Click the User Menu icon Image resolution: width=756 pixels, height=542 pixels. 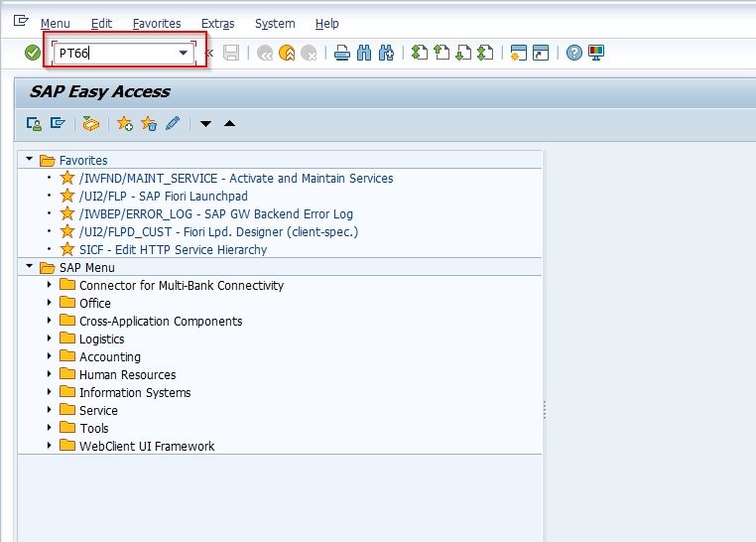coord(34,124)
